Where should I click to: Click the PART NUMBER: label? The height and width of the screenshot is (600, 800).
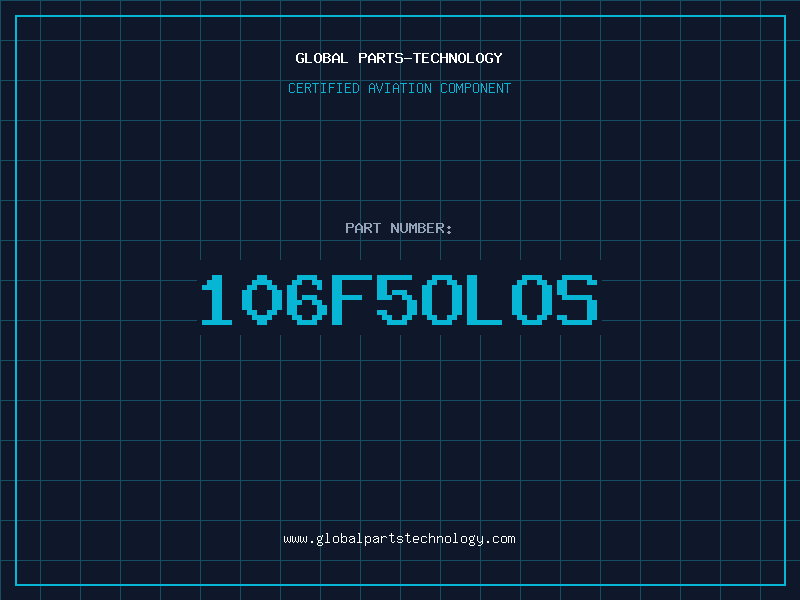click(399, 228)
